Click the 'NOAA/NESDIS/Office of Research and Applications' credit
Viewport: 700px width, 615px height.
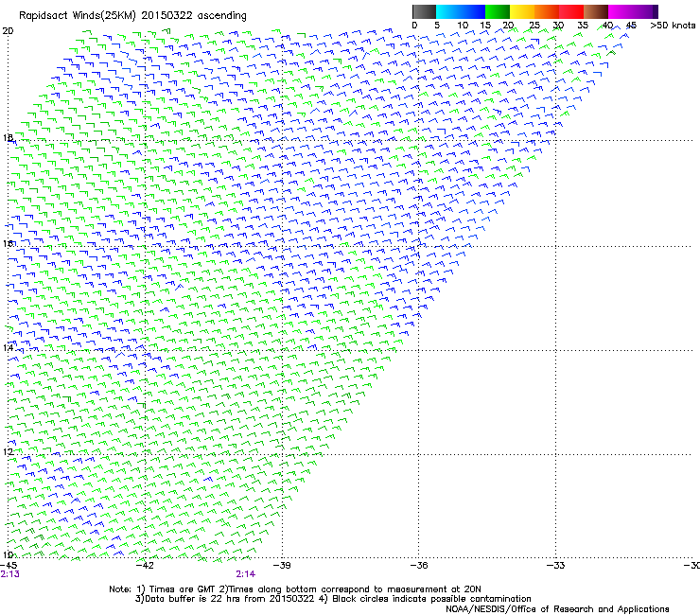[x=557, y=609]
